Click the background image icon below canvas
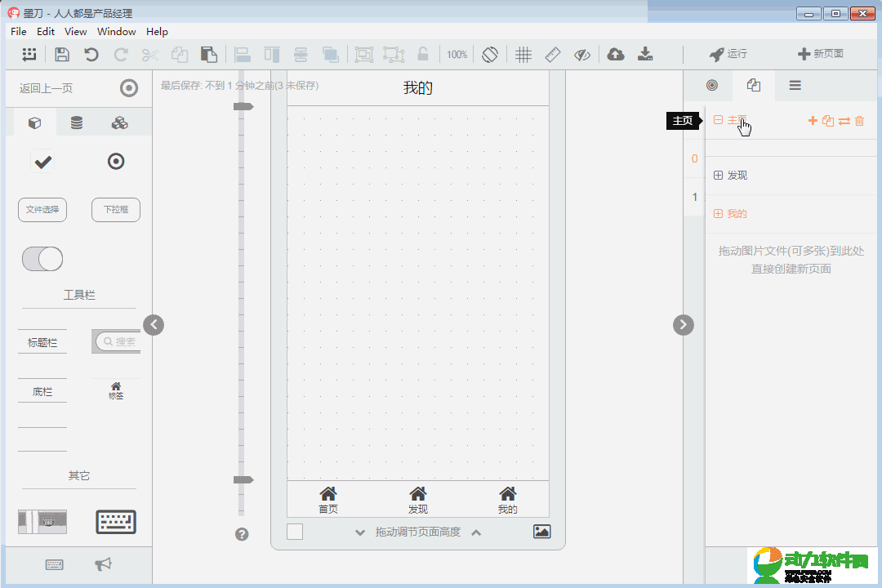882x588 pixels. tap(541, 531)
